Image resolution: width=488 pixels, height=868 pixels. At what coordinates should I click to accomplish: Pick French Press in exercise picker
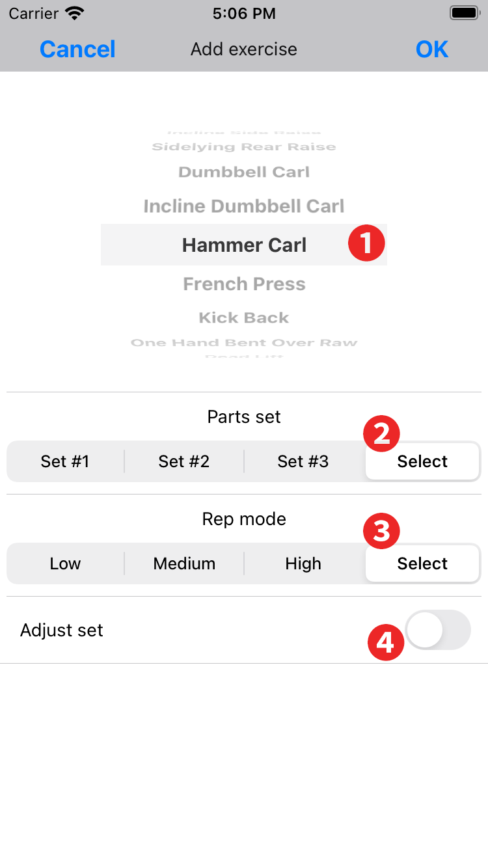244,284
